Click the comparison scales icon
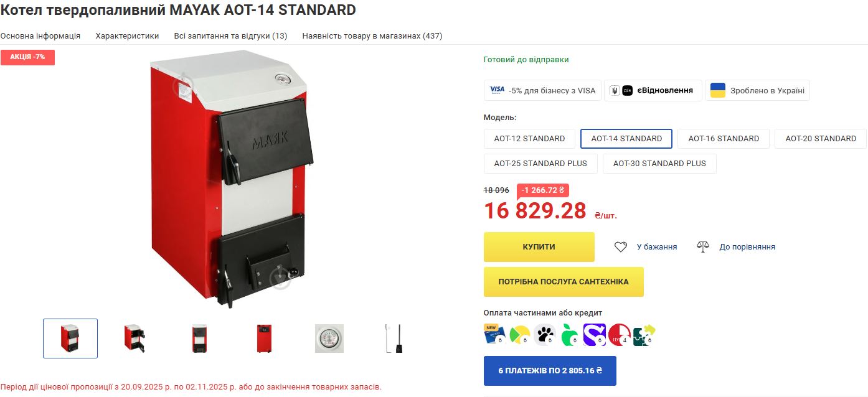This screenshot has height=397, width=868. 703,247
